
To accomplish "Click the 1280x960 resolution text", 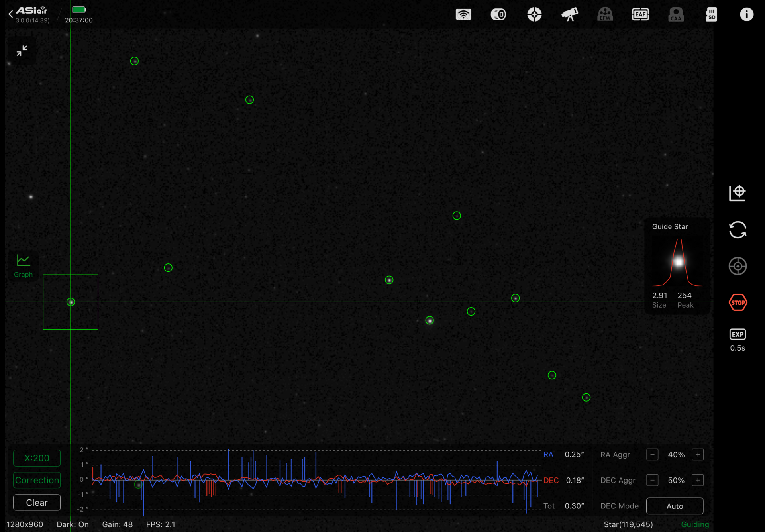I will coord(25,524).
